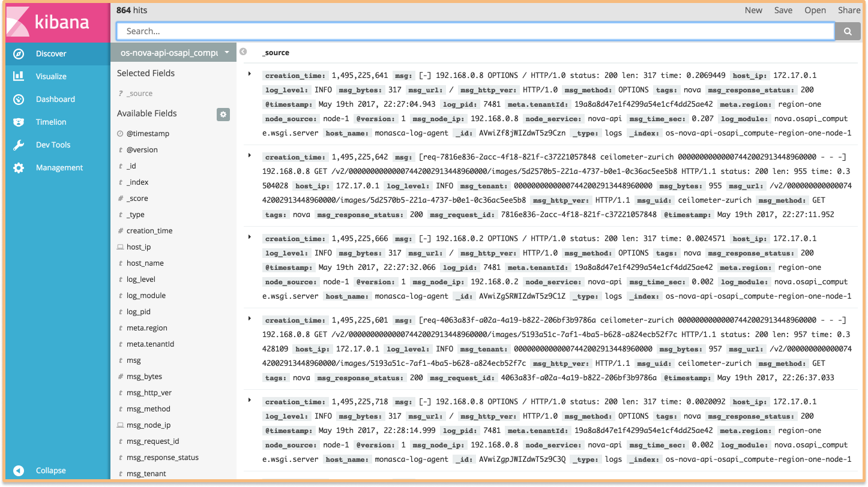The image size is (868, 487).
Task: Select New in the top menu
Action: [753, 10]
